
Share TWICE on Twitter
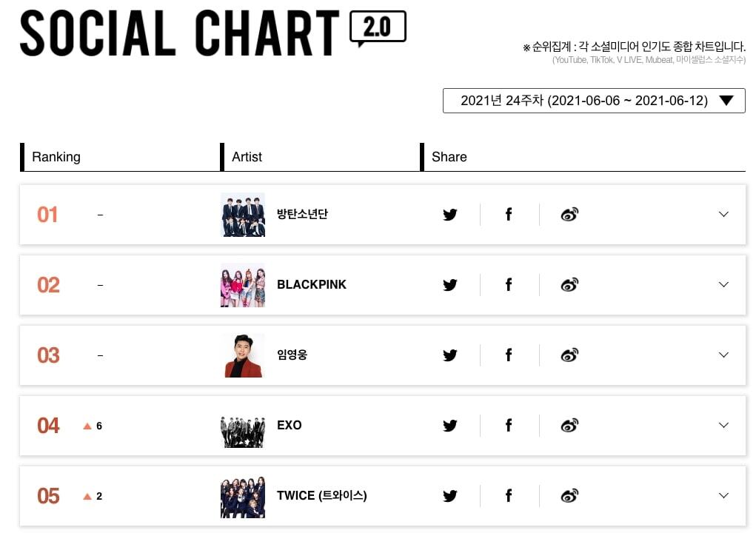(450, 496)
